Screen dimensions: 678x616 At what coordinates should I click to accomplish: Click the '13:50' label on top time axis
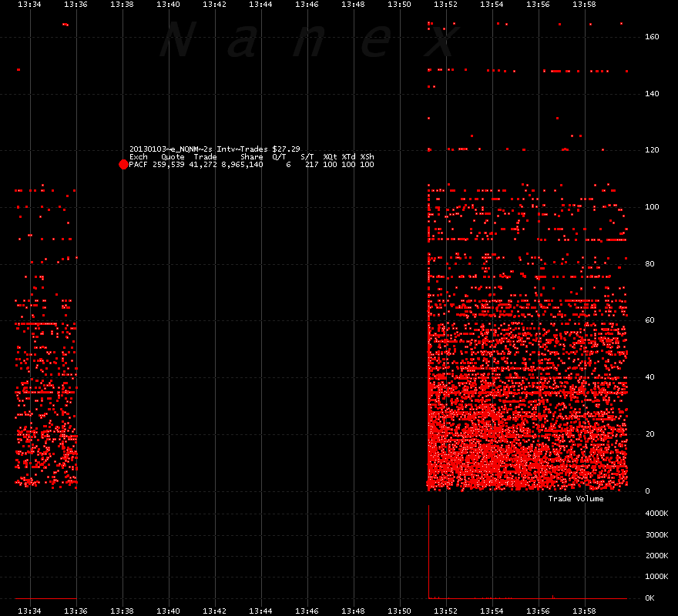(399, 5)
